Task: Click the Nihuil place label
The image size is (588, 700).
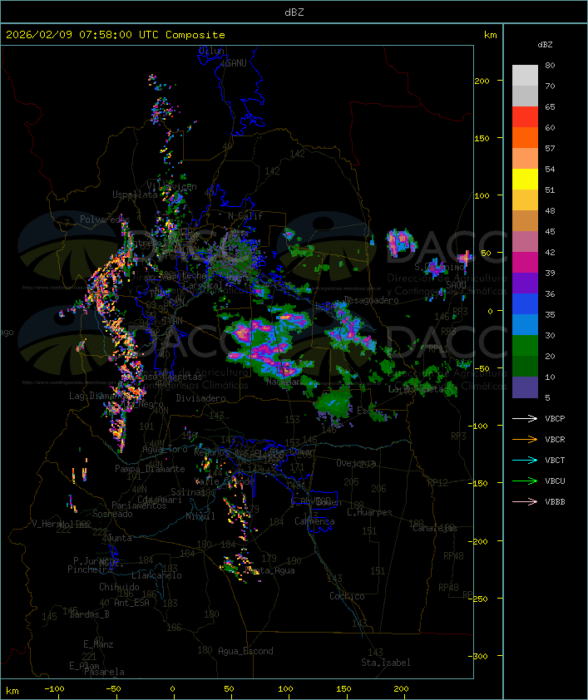Action: point(200,516)
